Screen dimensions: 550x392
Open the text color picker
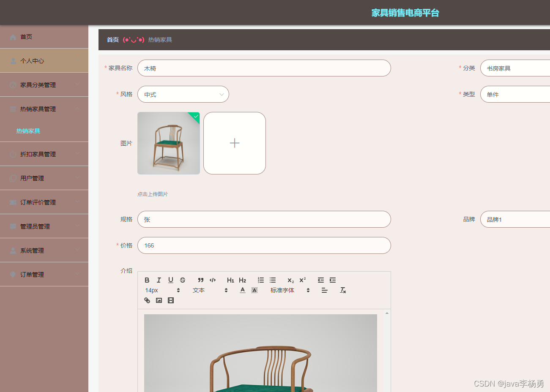(x=243, y=290)
